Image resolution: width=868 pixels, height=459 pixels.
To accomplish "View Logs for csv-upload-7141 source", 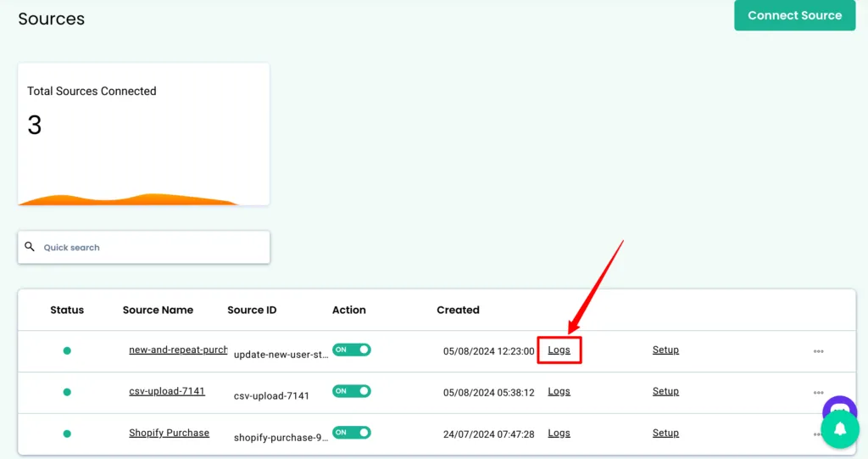I will (x=559, y=392).
